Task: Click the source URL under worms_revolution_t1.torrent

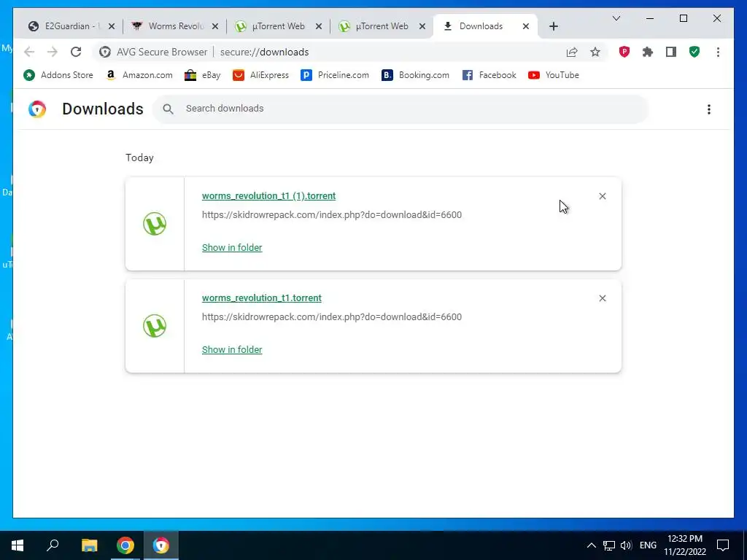Action: click(x=332, y=316)
